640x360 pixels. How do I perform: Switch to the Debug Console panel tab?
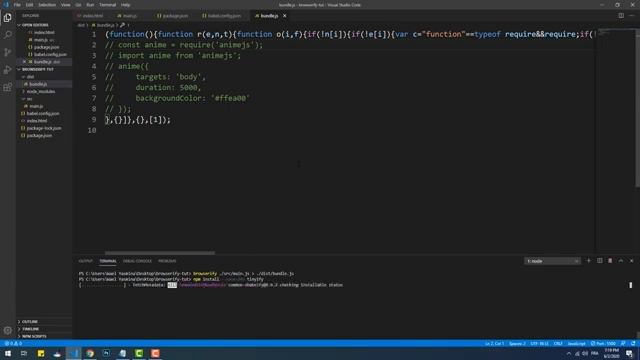click(137, 261)
